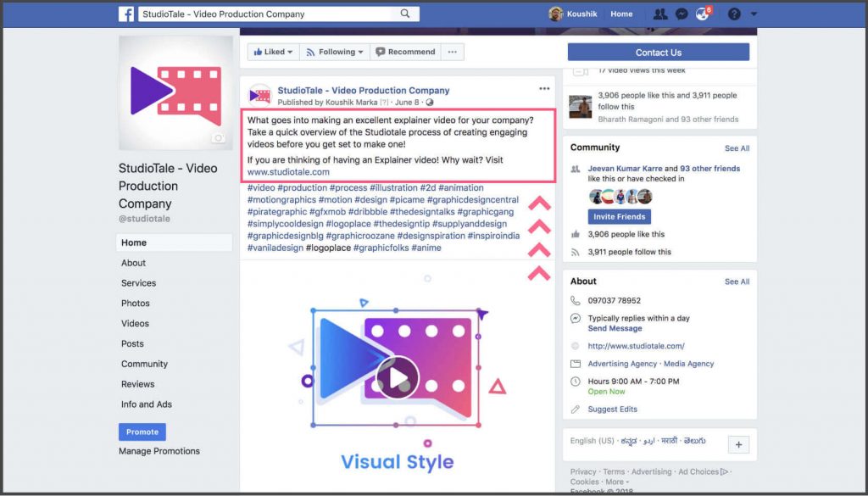Image resolution: width=868 pixels, height=496 pixels.
Task: Click the page profile picture thumbnail
Action: coord(175,92)
